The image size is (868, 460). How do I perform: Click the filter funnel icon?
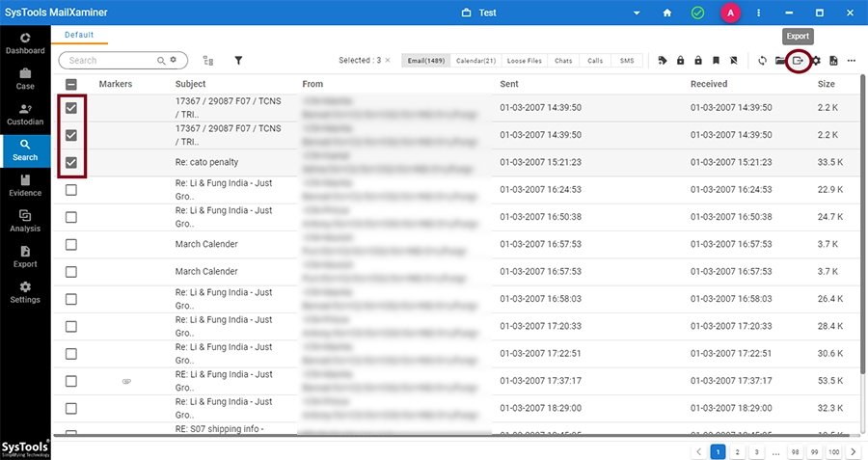coord(238,61)
